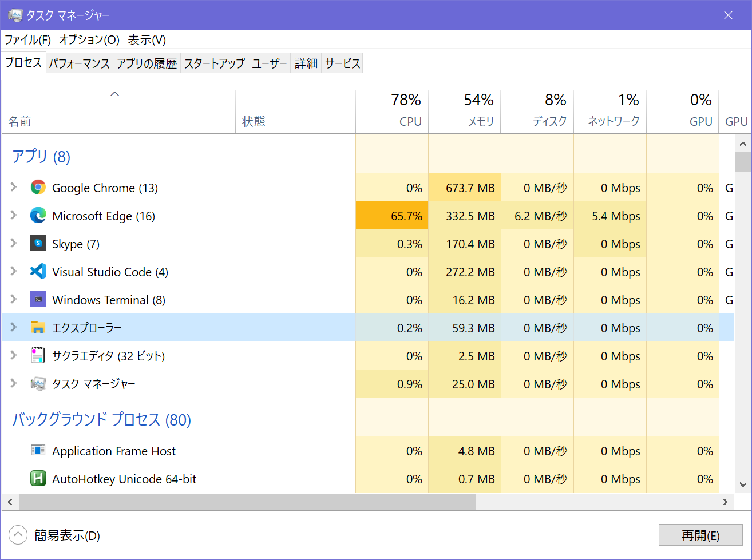The image size is (752, 560).
Task: Select the Windows Terminal icon
Action: (38, 300)
